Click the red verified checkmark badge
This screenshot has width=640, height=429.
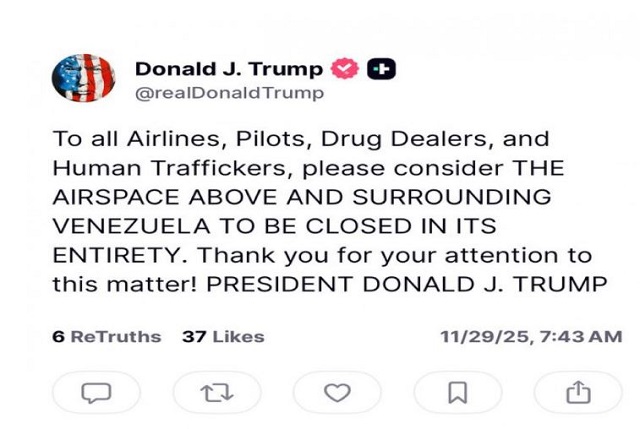346,69
